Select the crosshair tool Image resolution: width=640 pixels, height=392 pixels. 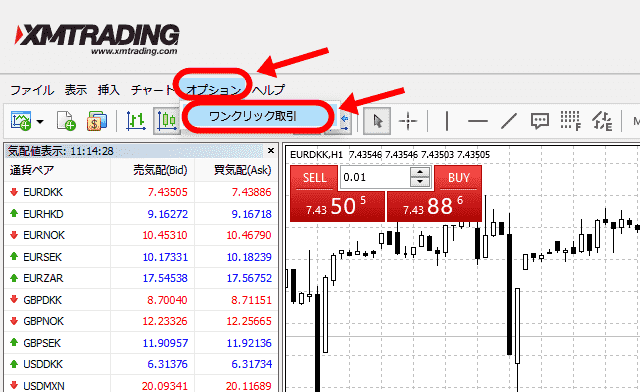coord(408,121)
